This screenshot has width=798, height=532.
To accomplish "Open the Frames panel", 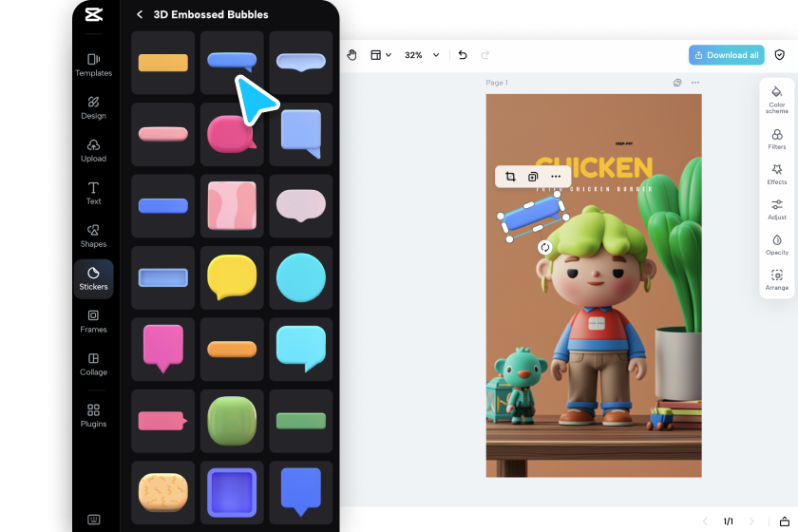I will coord(94,322).
